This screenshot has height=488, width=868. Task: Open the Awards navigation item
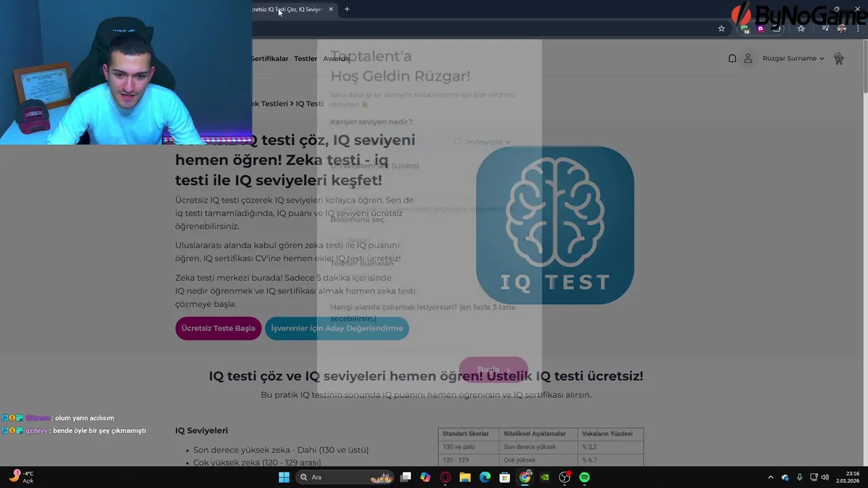click(336, 58)
